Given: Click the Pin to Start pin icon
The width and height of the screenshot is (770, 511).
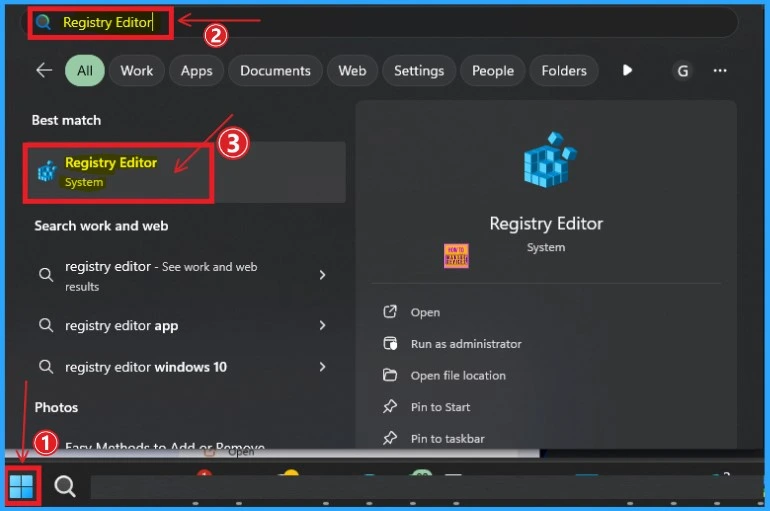Looking at the screenshot, I should click(390, 406).
